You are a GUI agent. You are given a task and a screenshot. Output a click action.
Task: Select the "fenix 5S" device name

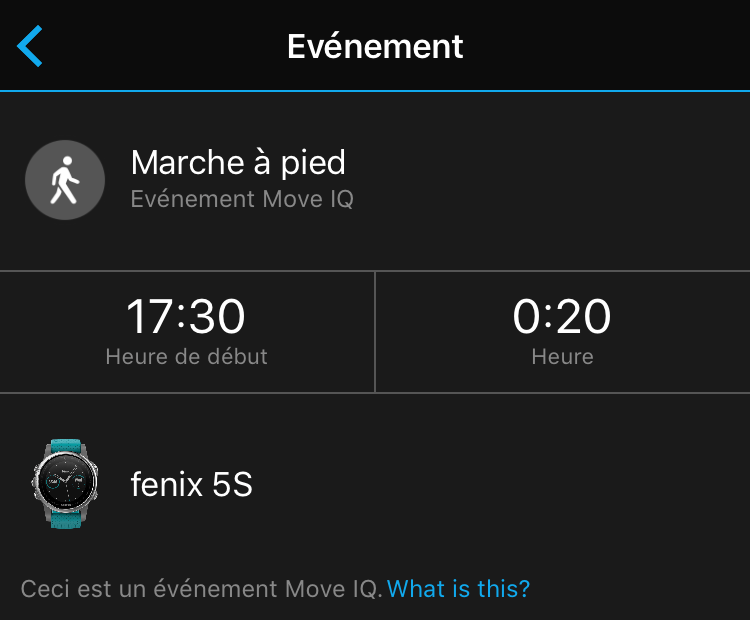[x=192, y=485]
